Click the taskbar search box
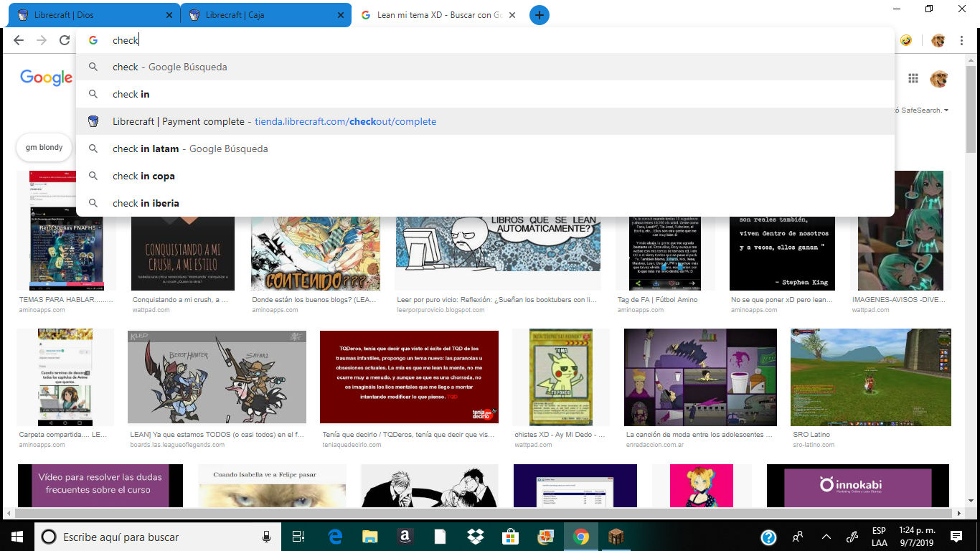 click(159, 537)
